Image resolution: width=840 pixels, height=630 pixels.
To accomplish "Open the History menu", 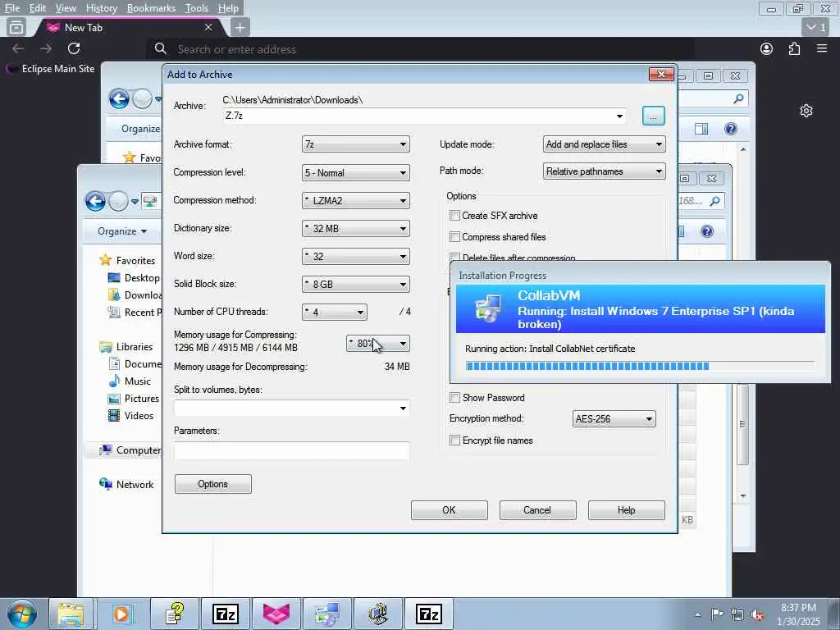I will click(101, 8).
